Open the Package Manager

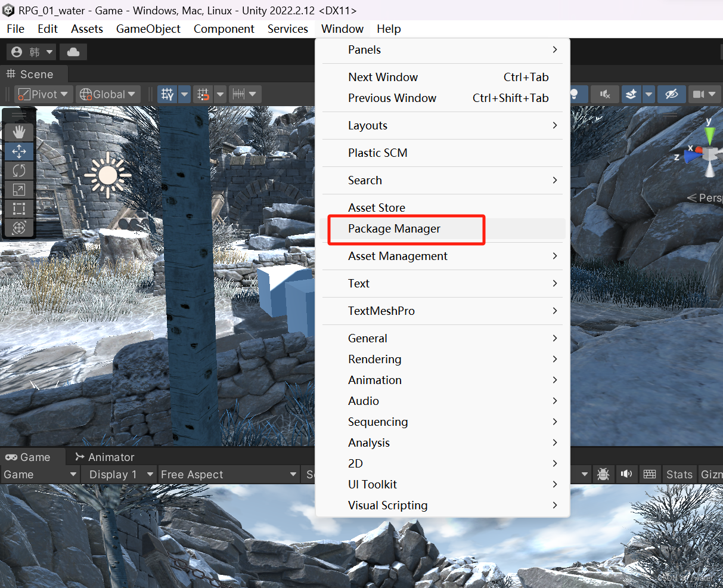[x=394, y=228]
